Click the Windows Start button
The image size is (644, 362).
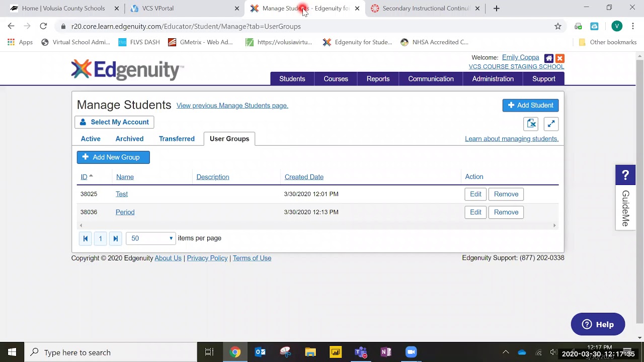[x=12, y=352]
